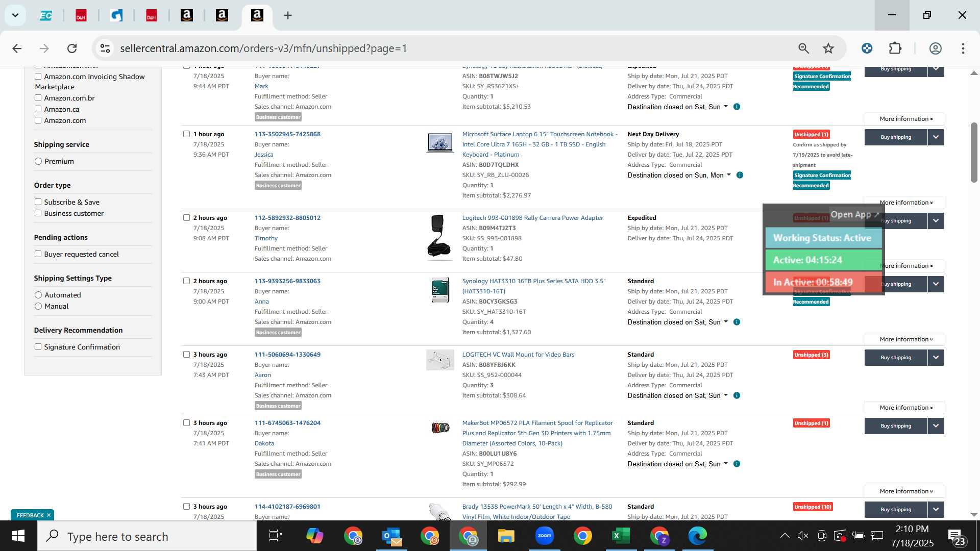Open Chrome three-dot menu
This screenshot has width=980, height=551.
[x=963, y=48]
